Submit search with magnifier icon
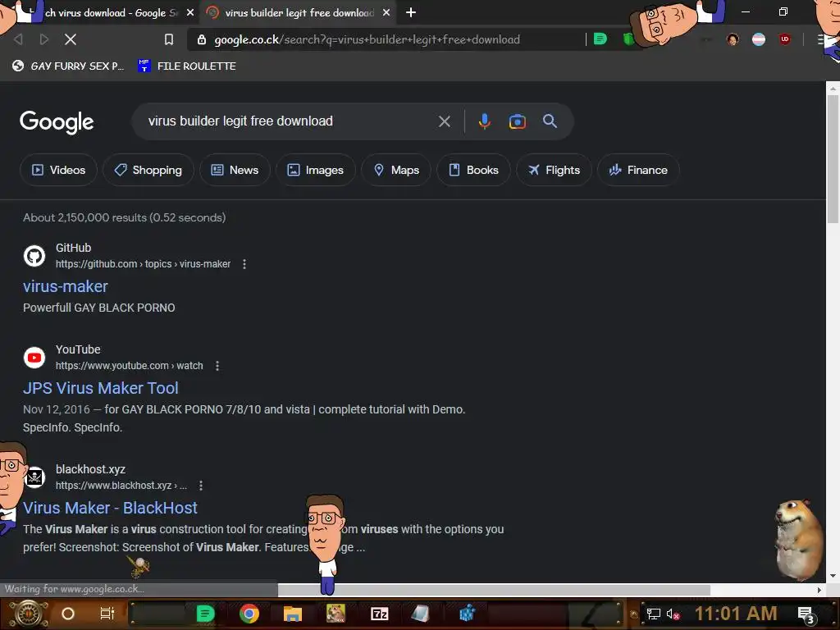Viewport: 840px width, 630px height. [x=550, y=121]
